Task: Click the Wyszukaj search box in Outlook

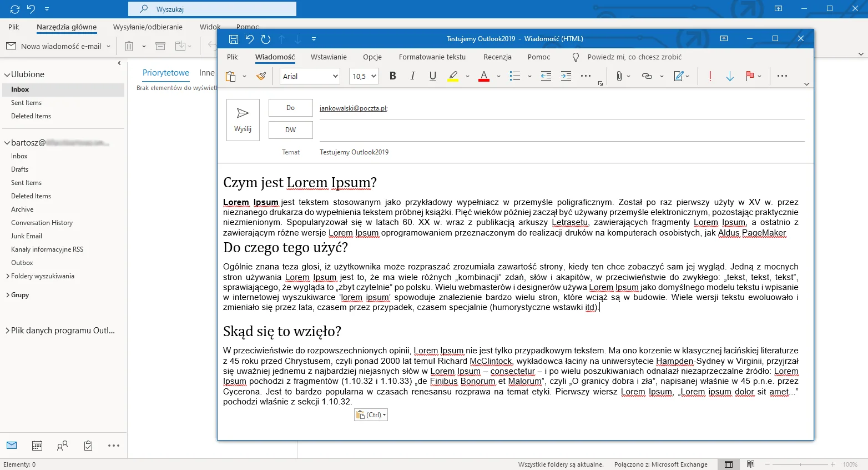Action: 212,9
